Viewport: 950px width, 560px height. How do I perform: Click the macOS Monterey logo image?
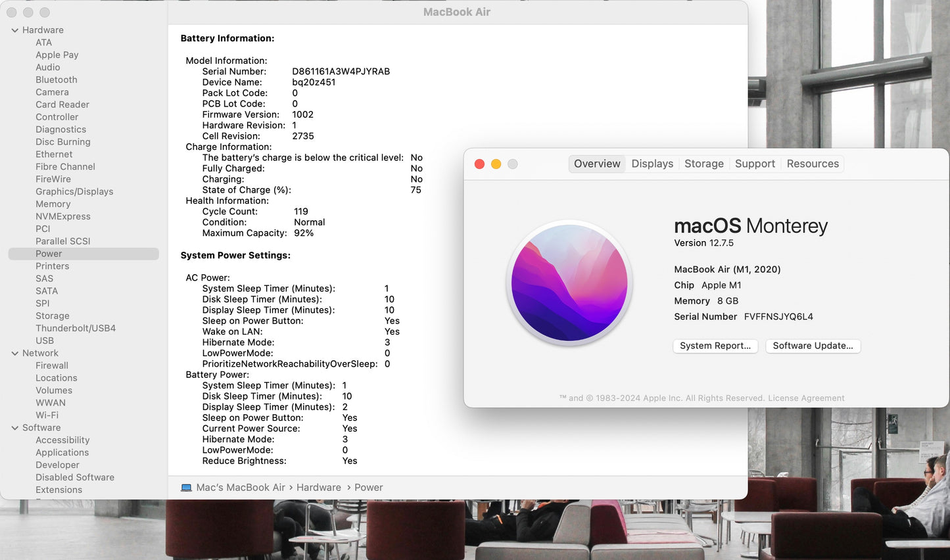[569, 283]
